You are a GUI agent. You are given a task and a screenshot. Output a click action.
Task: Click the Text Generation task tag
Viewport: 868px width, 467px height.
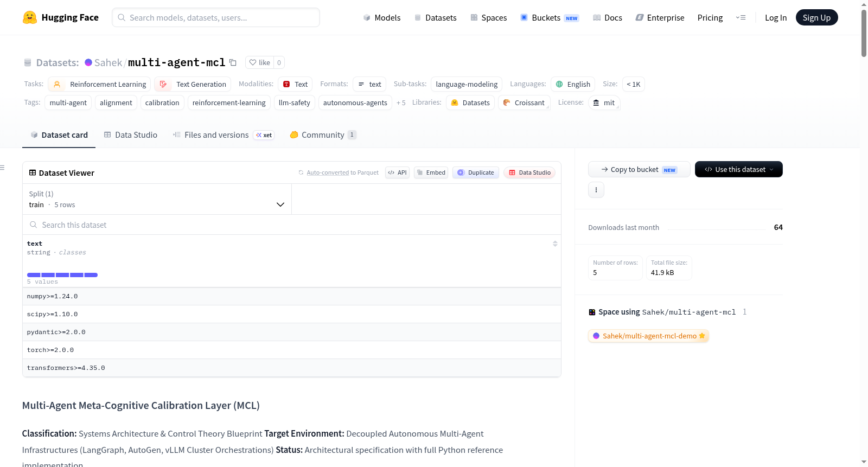(193, 84)
